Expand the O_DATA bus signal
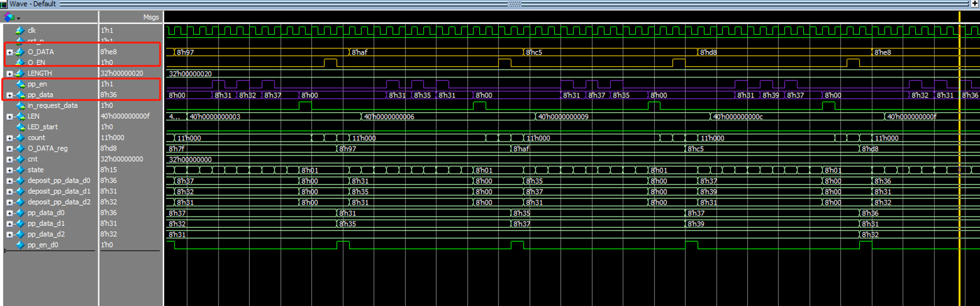980x306 pixels. [9, 52]
